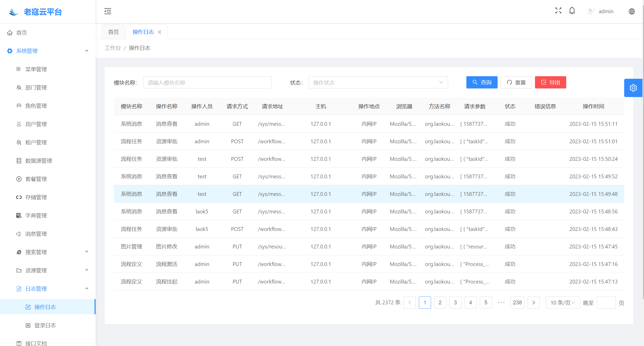Open the 10 条/页 page size selector
Image resolution: width=644 pixels, height=346 pixels.
click(562, 303)
